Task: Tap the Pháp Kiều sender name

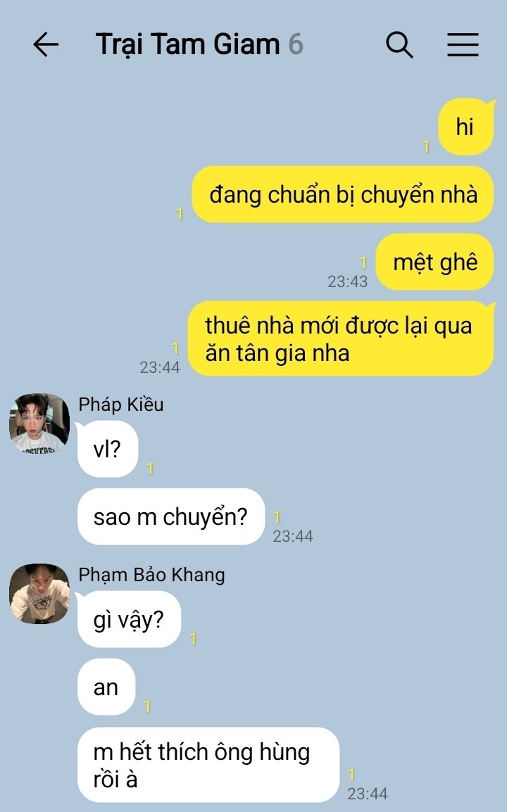Action: [x=121, y=405]
